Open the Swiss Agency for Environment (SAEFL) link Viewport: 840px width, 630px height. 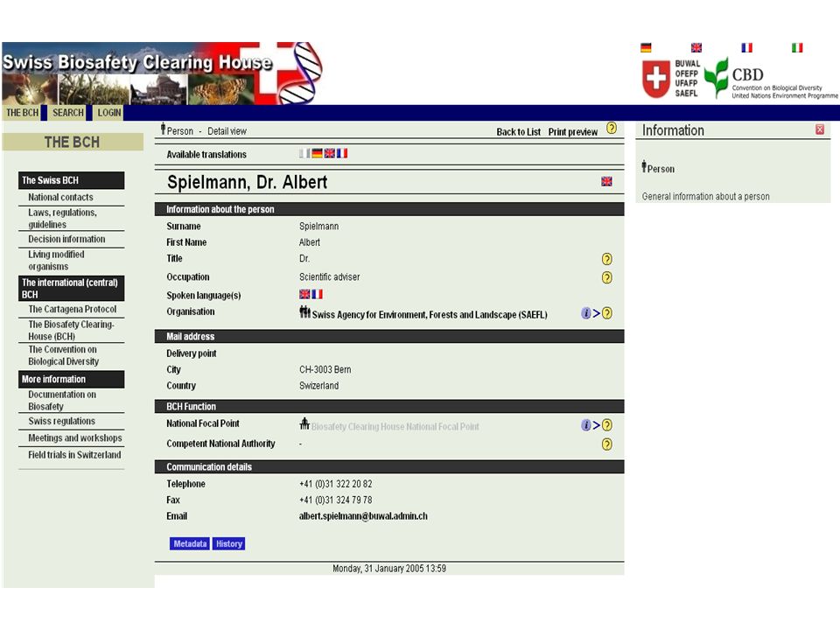point(430,314)
